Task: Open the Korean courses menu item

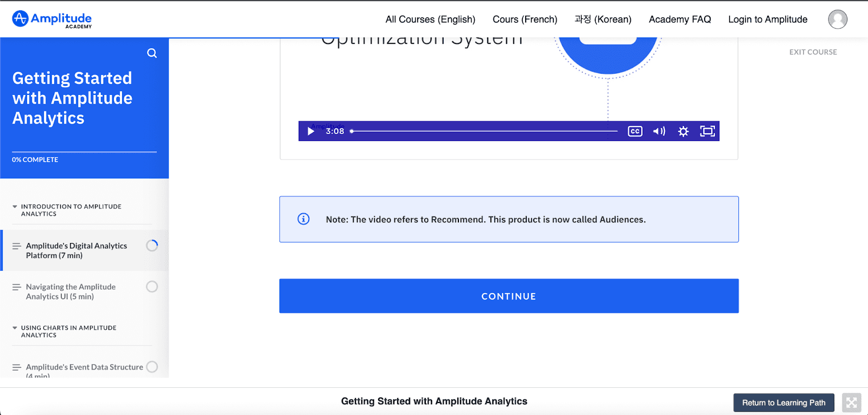Action: coord(603,20)
